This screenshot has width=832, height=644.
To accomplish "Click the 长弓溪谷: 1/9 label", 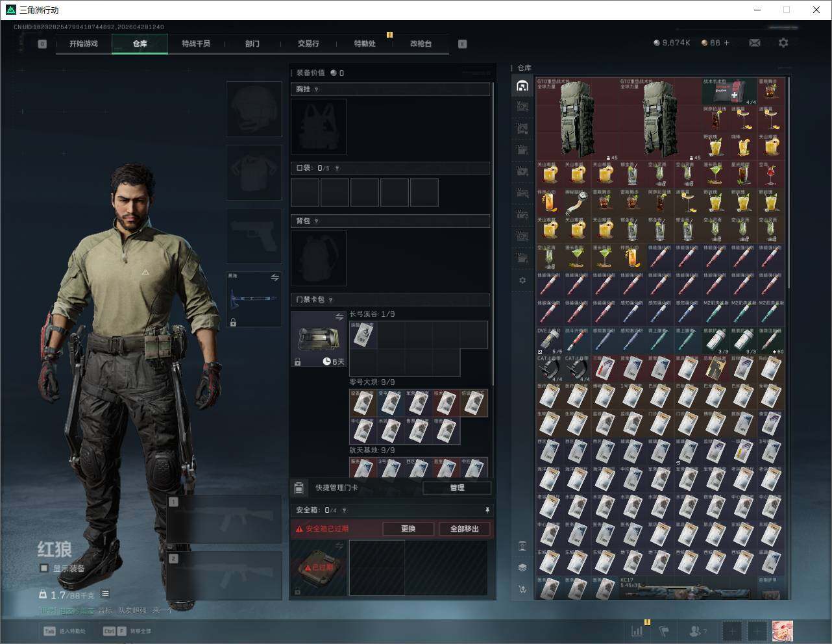I will [x=372, y=314].
